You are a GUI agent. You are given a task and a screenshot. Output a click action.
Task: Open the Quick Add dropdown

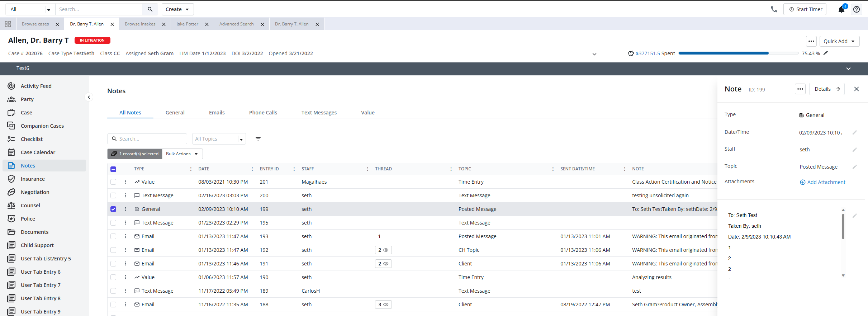[839, 41]
